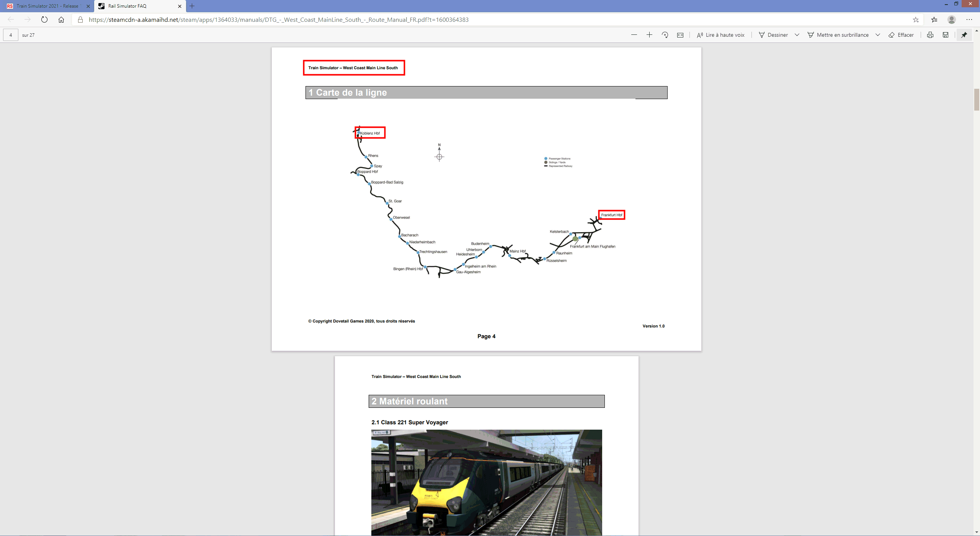Toggle the pin toolbar icon
This screenshot has width=980, height=536.
(x=964, y=35)
